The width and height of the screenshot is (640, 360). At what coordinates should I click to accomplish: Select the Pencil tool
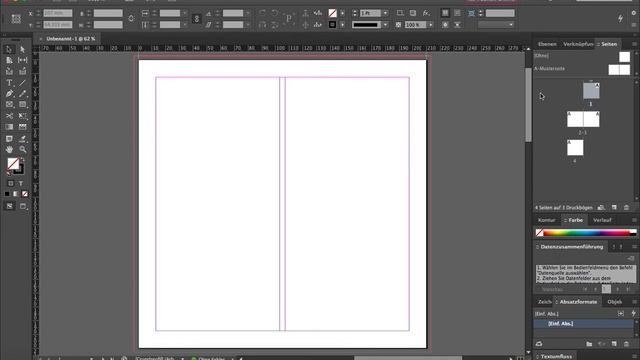[x=22, y=93]
